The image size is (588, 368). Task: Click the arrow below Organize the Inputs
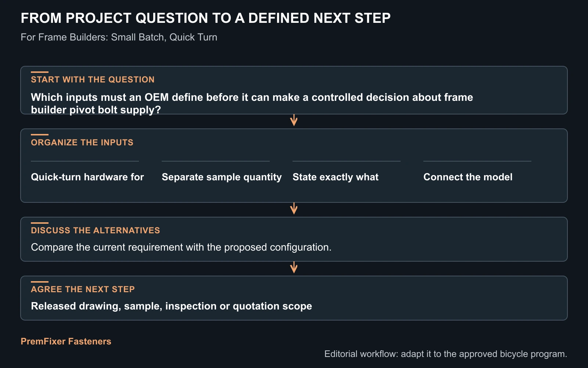(x=294, y=209)
